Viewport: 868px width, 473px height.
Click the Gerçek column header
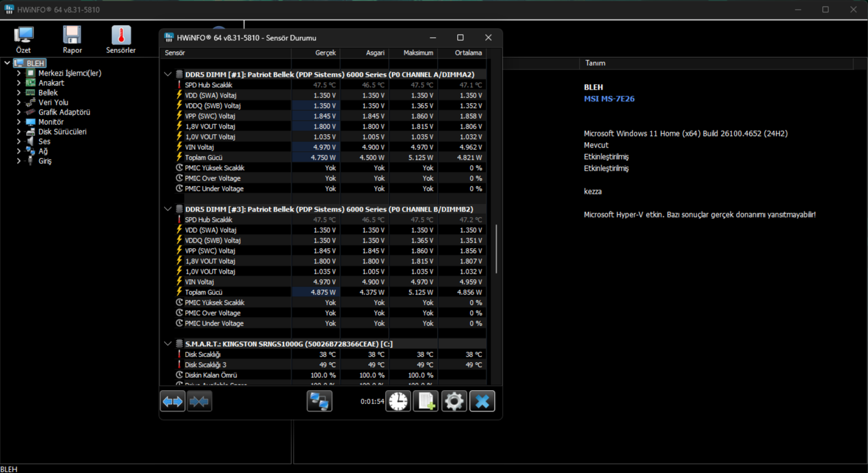pos(315,53)
